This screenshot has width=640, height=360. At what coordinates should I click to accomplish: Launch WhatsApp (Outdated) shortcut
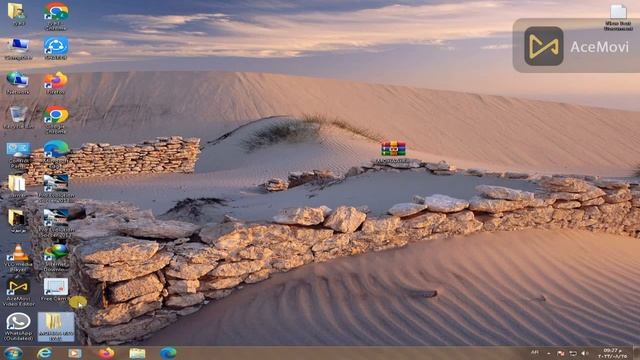coord(18,327)
